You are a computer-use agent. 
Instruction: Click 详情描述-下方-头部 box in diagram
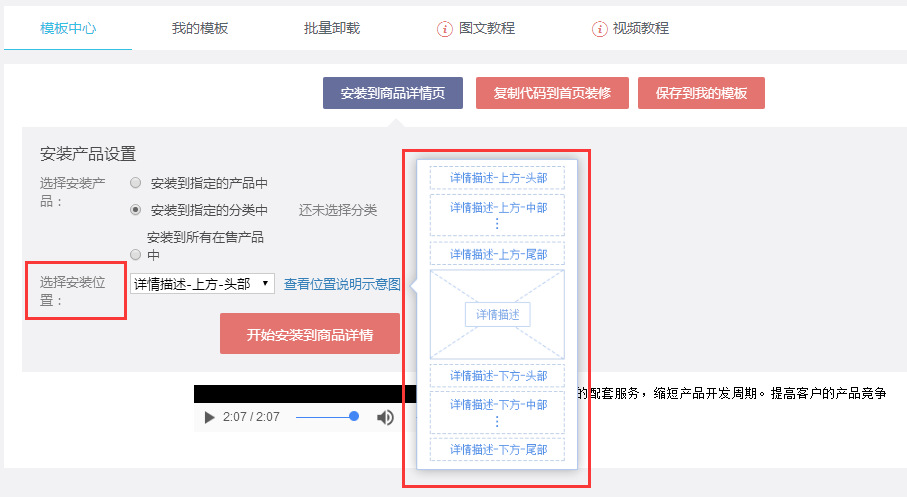(497, 375)
